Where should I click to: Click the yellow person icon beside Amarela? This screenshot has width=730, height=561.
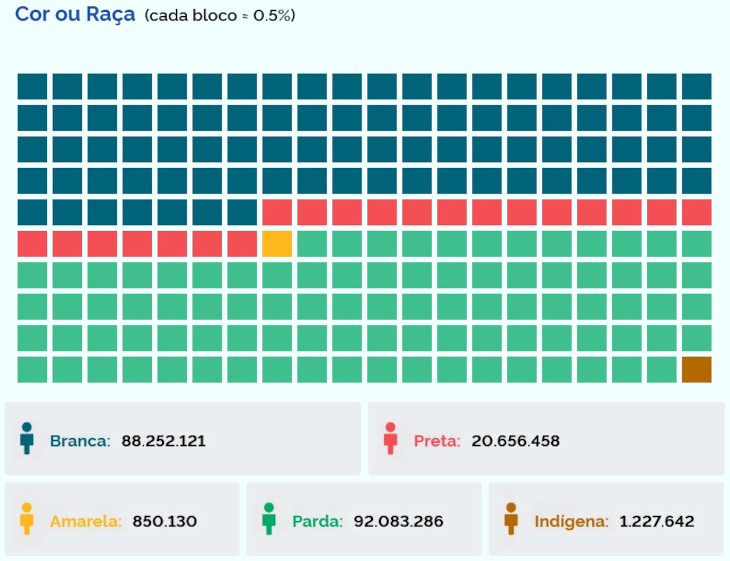(x=27, y=519)
